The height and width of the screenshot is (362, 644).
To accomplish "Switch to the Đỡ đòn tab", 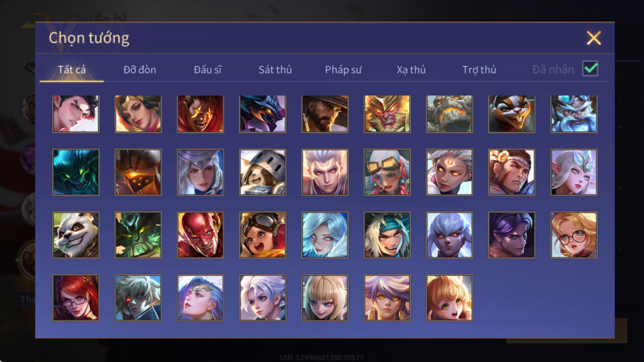I will click(x=140, y=70).
